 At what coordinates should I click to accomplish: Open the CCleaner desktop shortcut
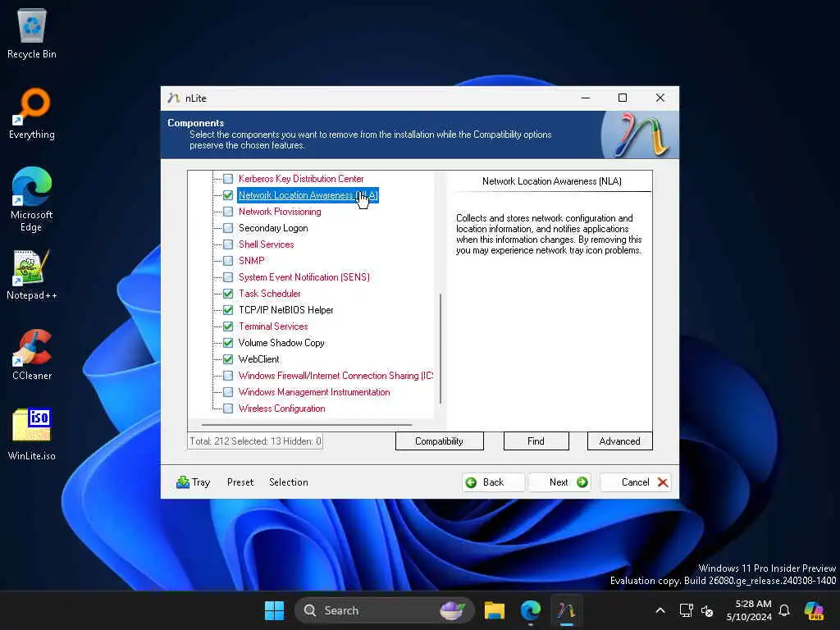tap(32, 354)
